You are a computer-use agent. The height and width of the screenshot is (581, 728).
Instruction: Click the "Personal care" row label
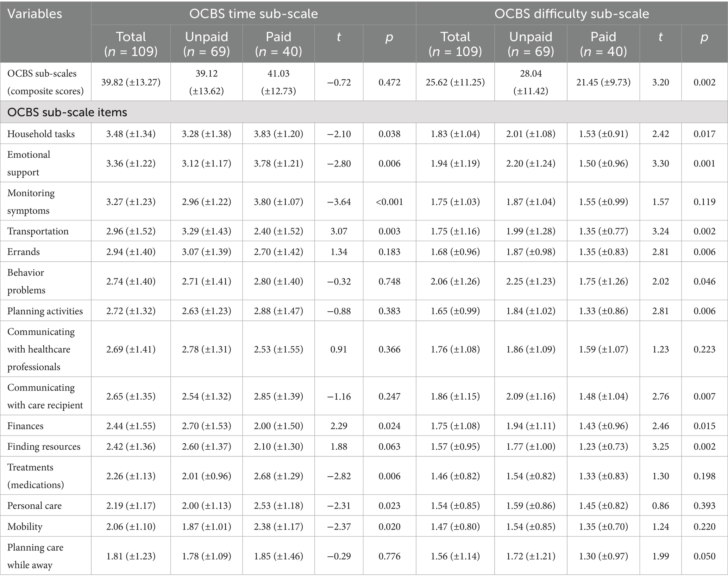34,505
